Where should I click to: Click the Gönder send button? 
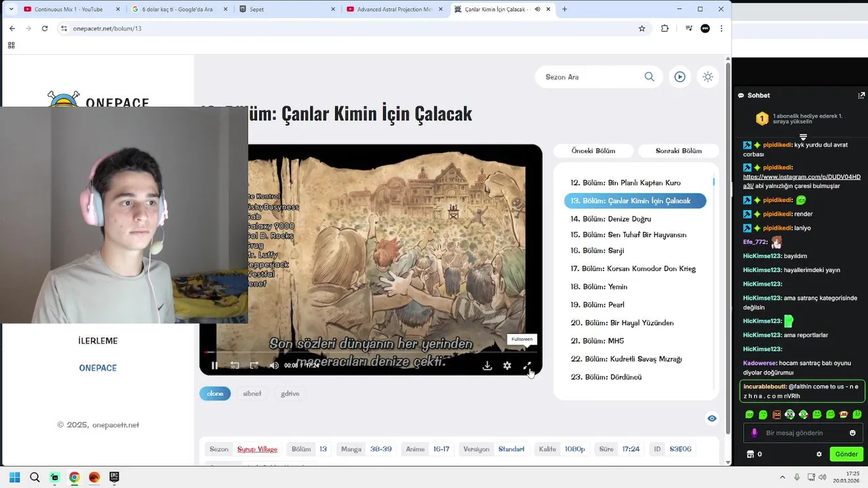pyautogui.click(x=846, y=454)
